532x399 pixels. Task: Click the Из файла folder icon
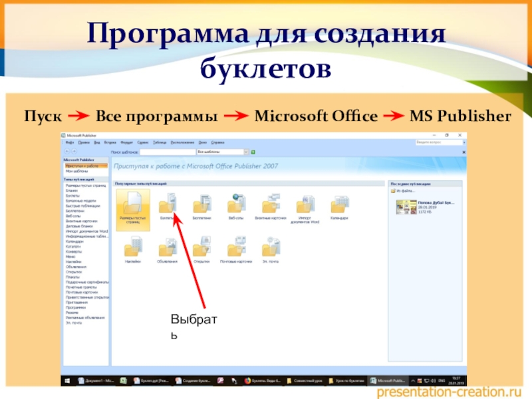click(393, 191)
